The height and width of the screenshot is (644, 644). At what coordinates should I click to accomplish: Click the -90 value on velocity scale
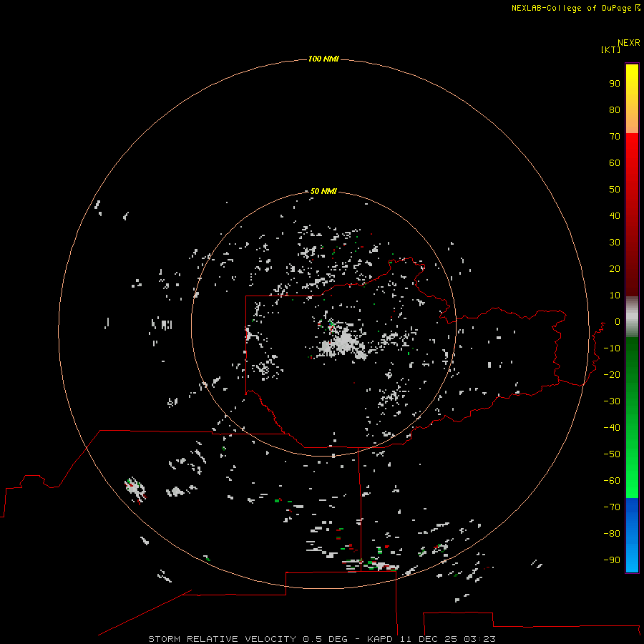pos(612,560)
